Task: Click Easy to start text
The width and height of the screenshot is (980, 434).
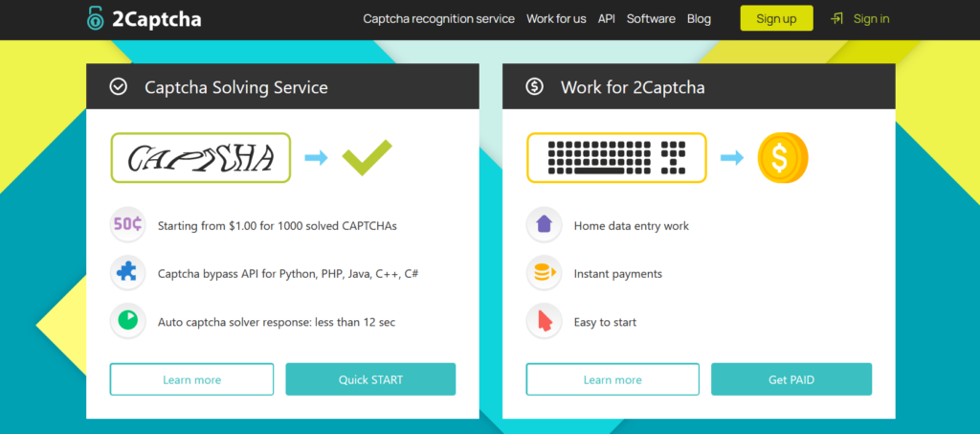Action: coord(605,323)
